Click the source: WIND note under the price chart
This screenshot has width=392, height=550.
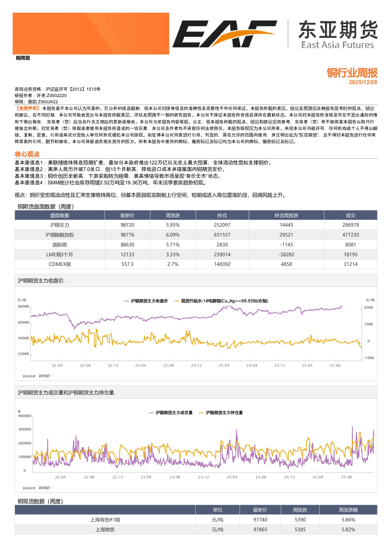coord(36,376)
